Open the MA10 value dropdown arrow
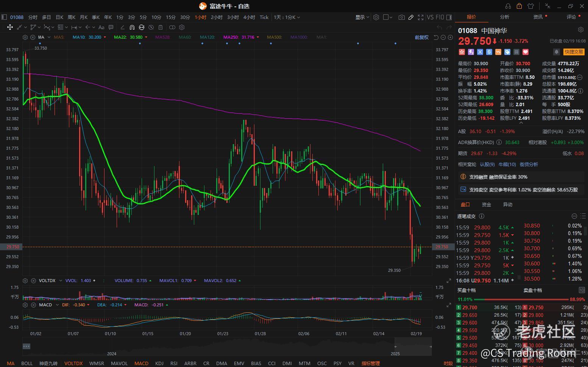588x367 pixels. pyautogui.click(x=105, y=37)
